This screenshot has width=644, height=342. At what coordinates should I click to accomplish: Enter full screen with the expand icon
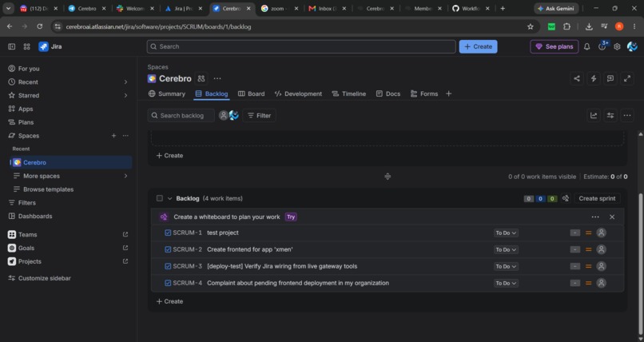pos(627,78)
